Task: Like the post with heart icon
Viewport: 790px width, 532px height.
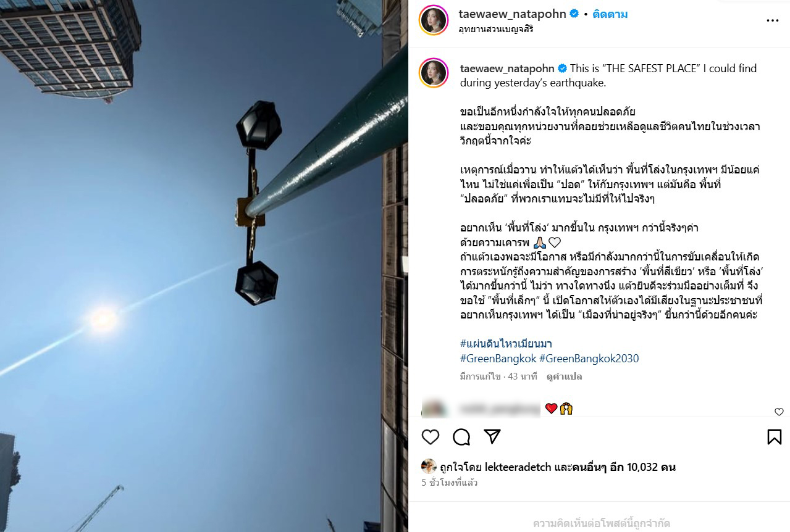Action: (x=431, y=437)
